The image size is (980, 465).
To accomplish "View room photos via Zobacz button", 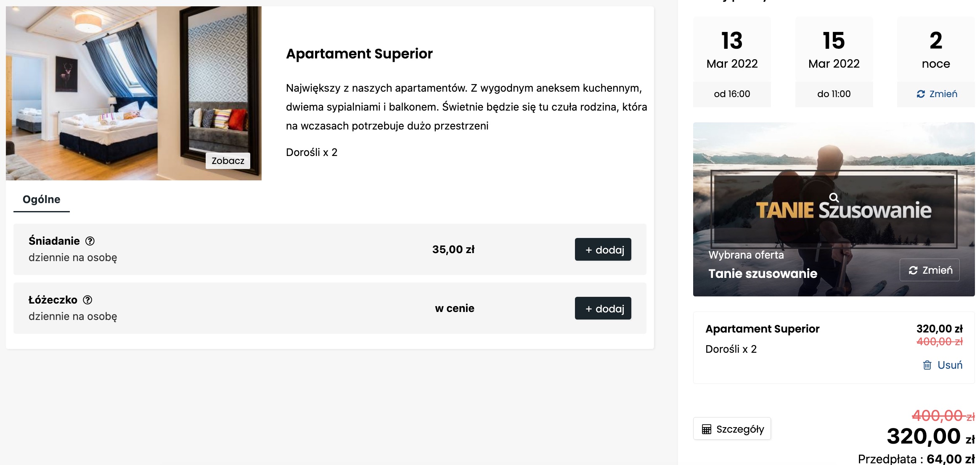I will click(x=228, y=161).
